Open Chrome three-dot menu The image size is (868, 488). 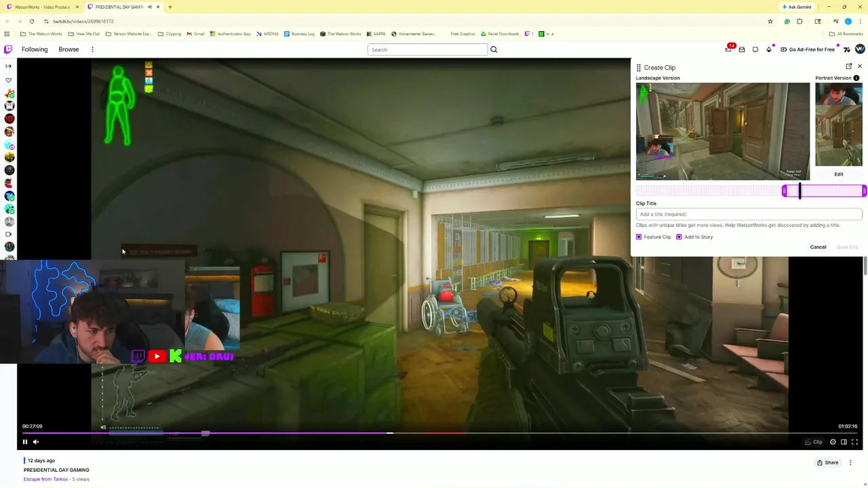[861, 22]
